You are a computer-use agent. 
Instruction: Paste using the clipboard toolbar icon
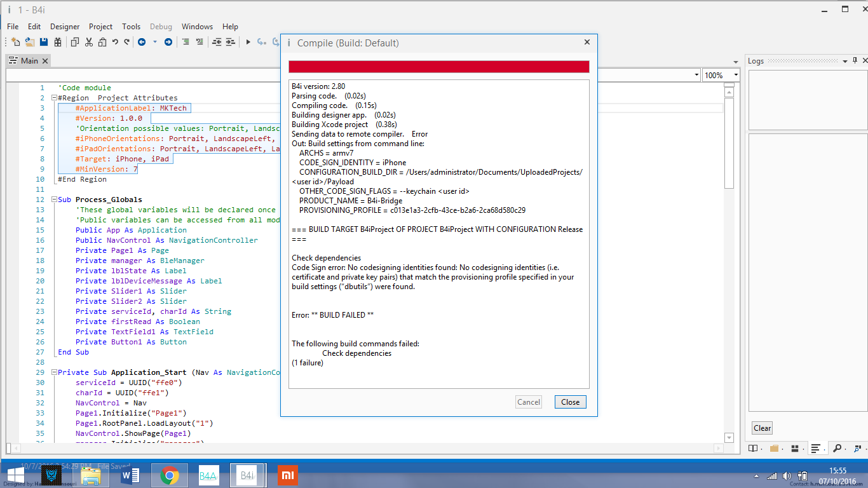click(x=102, y=42)
